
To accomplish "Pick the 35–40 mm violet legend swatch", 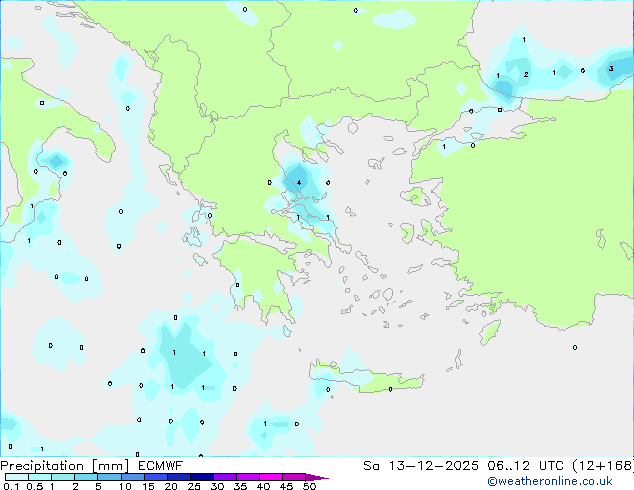I will pos(247,477).
